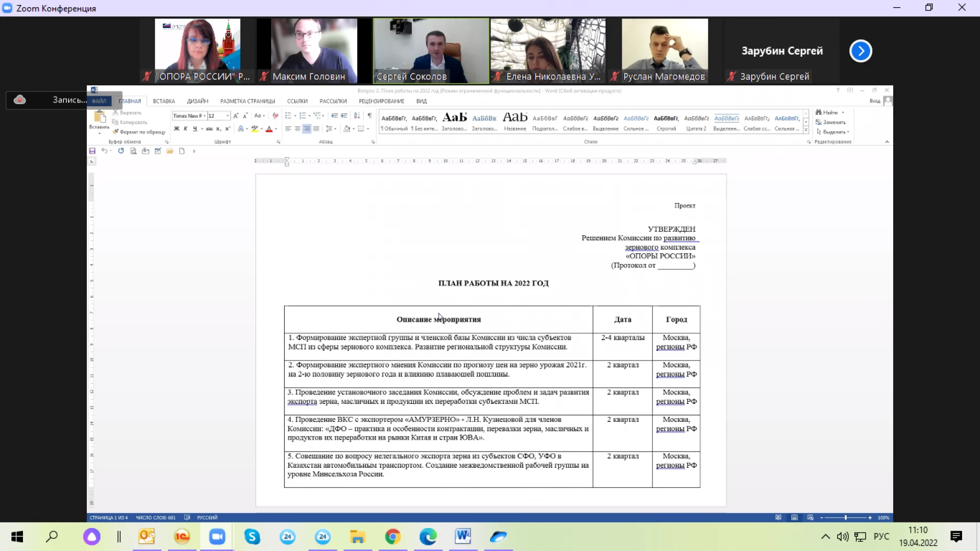This screenshot has width=980, height=551.
Task: Cut selection with Вырезать
Action: pyautogui.click(x=128, y=112)
